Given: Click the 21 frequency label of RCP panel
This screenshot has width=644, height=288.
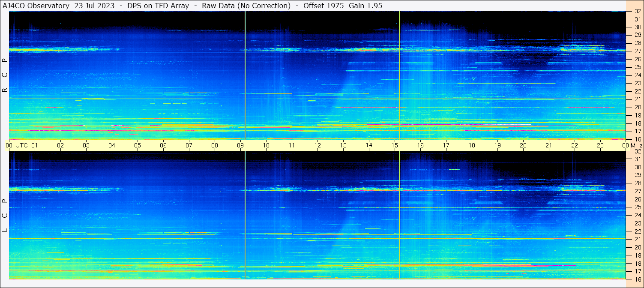Looking at the screenshot, I should [637, 99].
